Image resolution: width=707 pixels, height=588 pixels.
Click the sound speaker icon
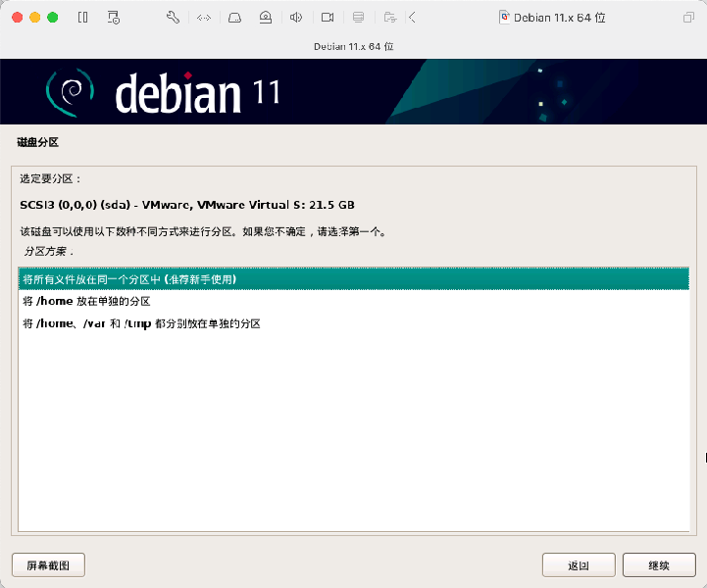tap(296, 18)
